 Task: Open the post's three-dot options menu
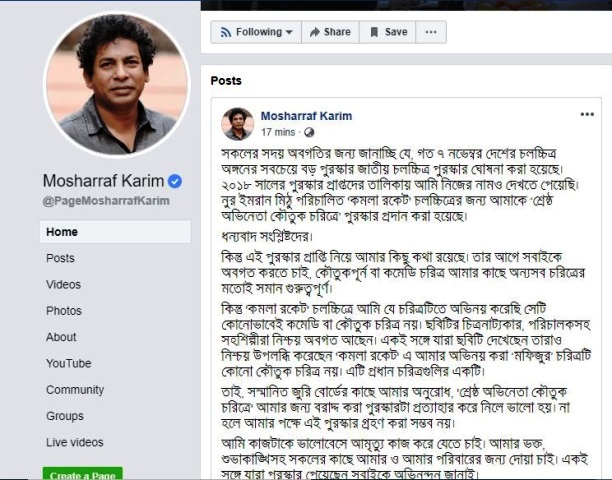pos(587,115)
